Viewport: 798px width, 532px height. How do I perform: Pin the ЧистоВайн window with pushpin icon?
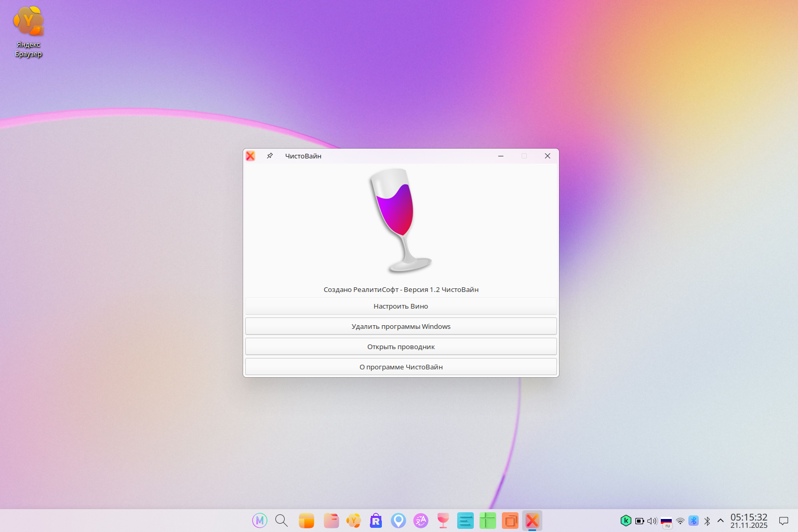point(270,156)
